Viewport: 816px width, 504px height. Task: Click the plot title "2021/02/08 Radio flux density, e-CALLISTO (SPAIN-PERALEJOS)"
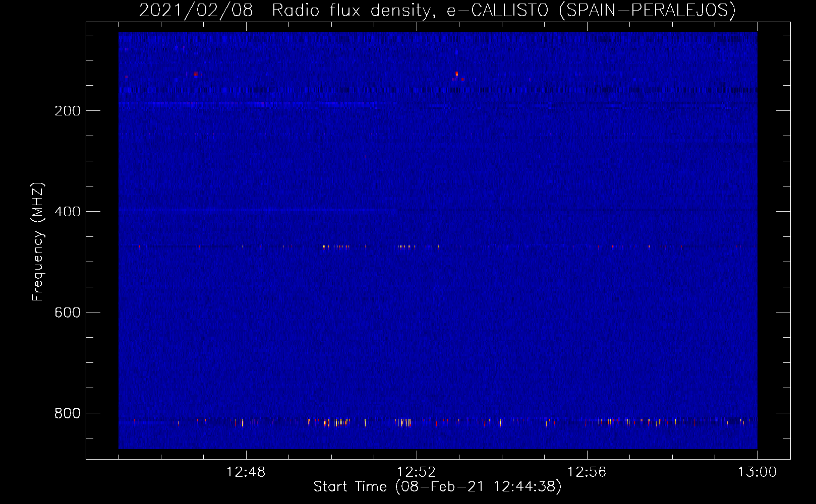[x=437, y=11]
